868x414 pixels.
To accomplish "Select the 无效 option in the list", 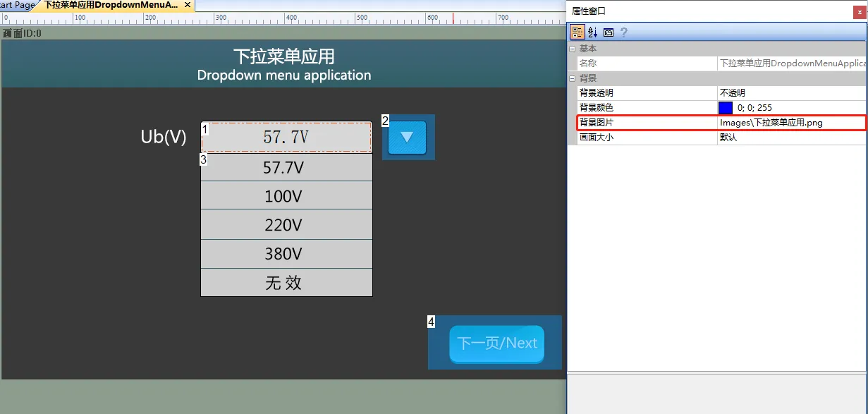I will (286, 282).
